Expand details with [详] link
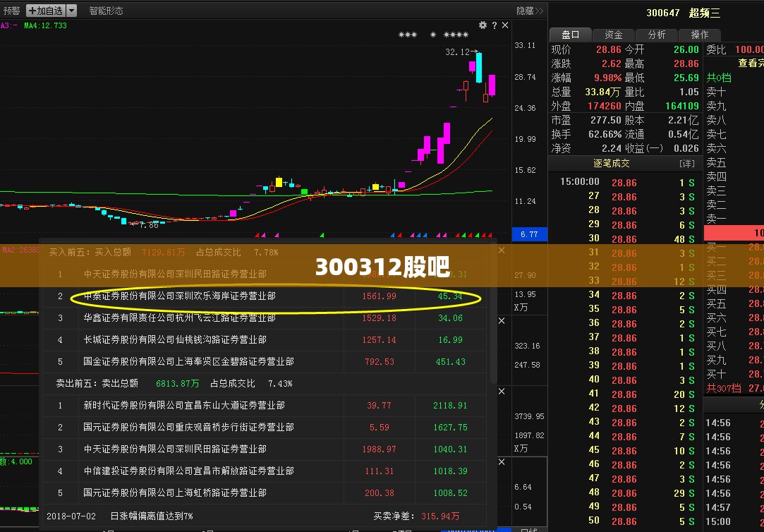 point(686,164)
